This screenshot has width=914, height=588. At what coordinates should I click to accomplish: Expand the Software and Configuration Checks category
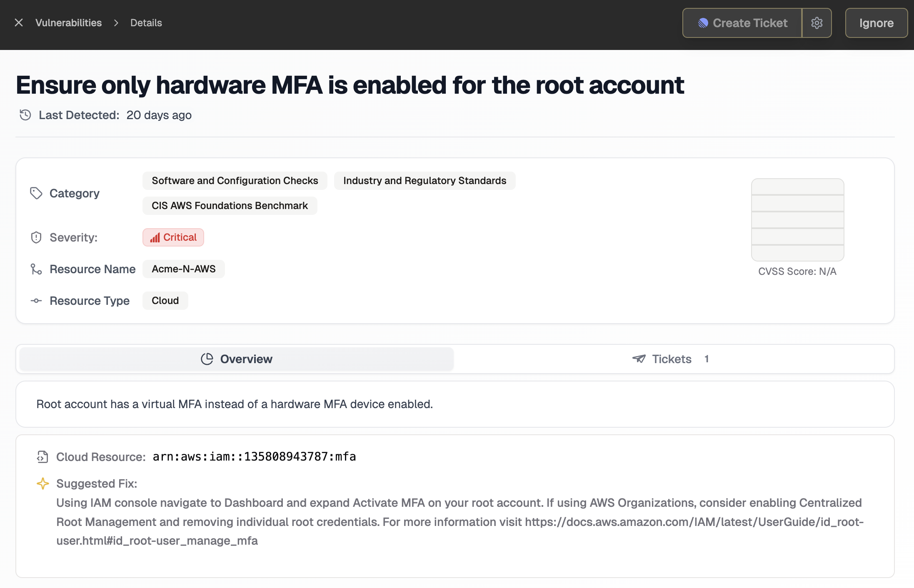235,180
